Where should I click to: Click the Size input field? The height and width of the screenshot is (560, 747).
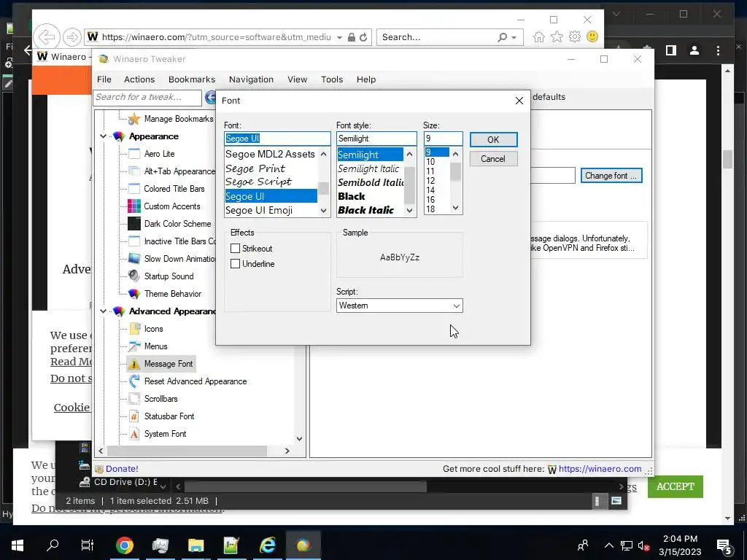pos(443,139)
